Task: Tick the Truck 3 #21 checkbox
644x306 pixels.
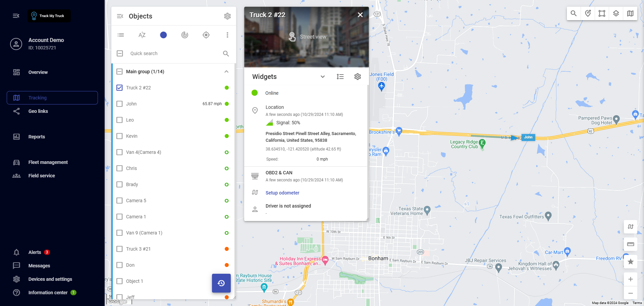Action: 119,249
